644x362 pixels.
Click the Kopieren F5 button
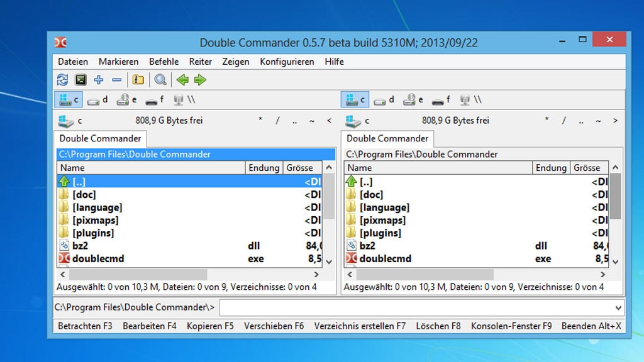click(x=210, y=326)
